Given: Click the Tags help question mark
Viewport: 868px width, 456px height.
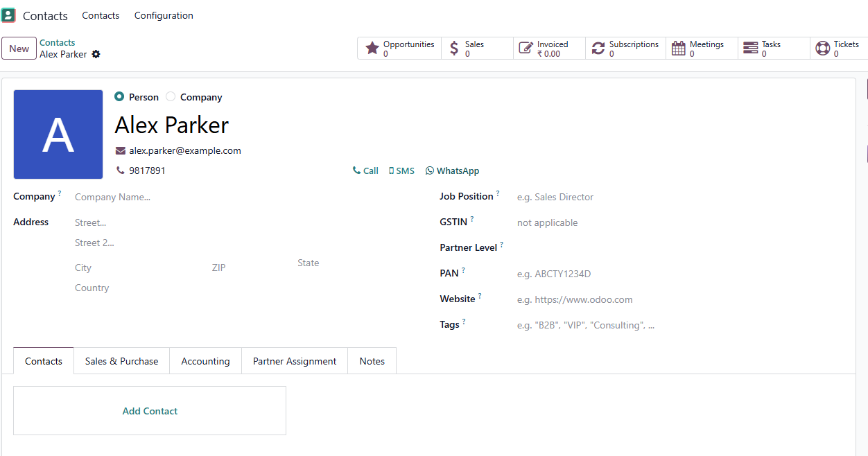Looking at the screenshot, I should point(464,322).
